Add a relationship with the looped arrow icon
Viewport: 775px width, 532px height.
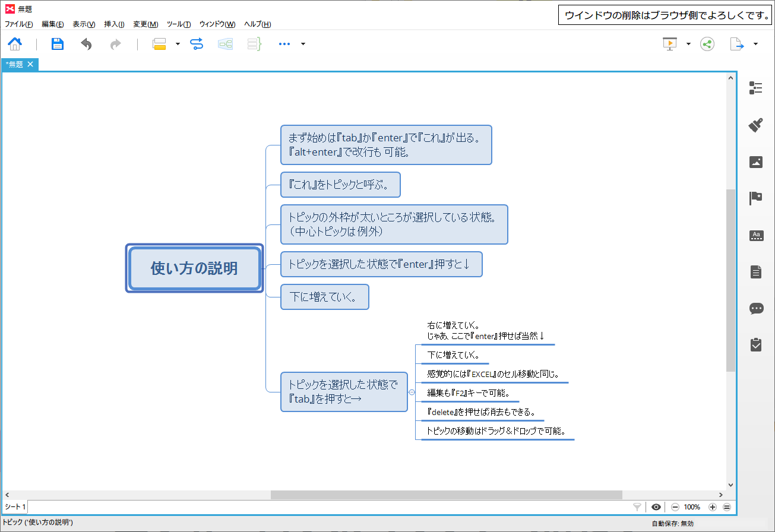[x=197, y=44]
